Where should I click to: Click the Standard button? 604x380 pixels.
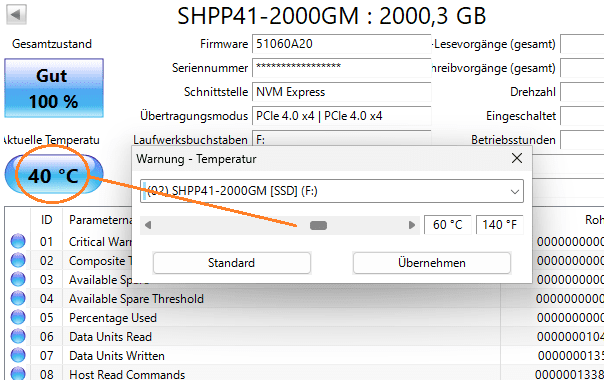point(232,263)
